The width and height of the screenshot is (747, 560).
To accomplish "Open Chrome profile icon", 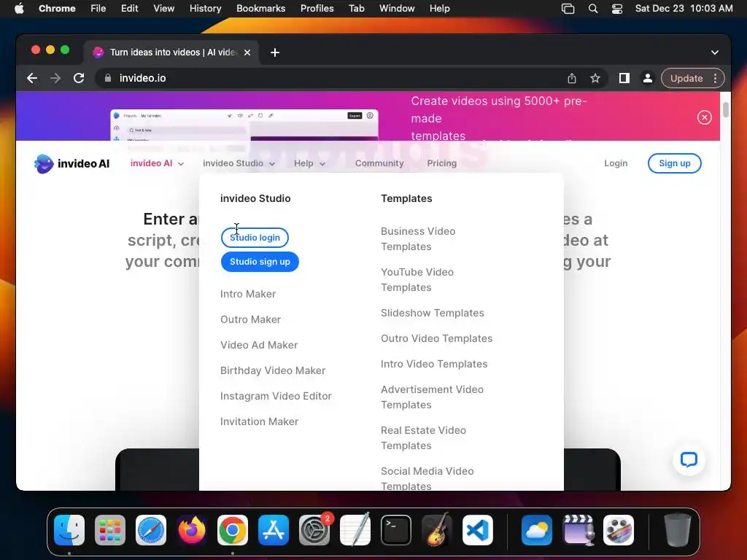I will (648, 78).
